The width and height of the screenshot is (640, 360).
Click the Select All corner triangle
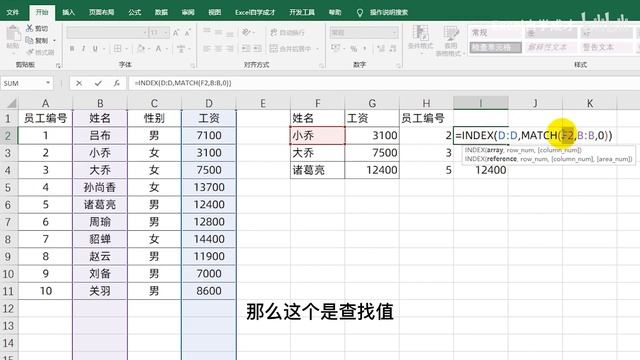coord(11,103)
